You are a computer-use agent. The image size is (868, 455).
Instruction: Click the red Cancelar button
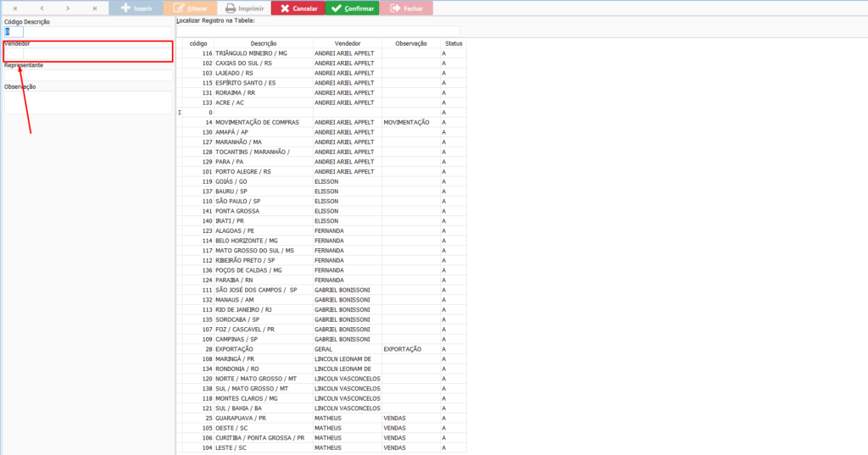pos(297,8)
